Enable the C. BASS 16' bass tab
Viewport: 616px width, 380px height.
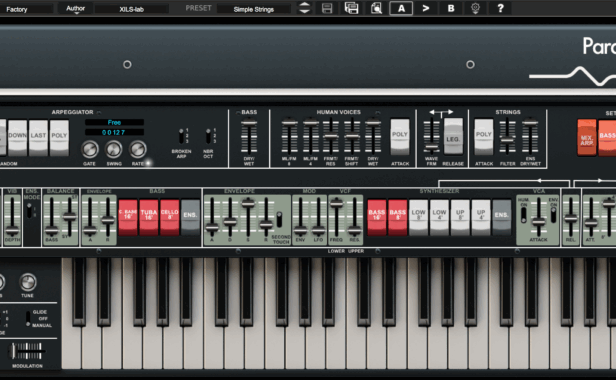click(x=128, y=217)
